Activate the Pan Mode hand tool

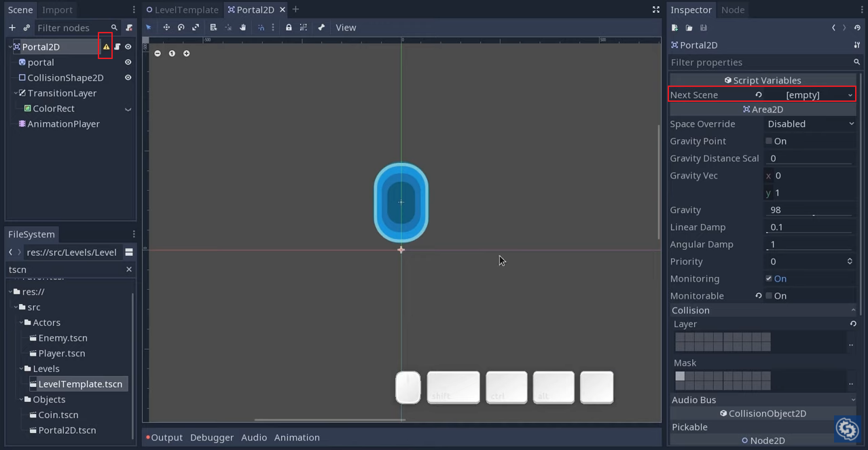[242, 28]
